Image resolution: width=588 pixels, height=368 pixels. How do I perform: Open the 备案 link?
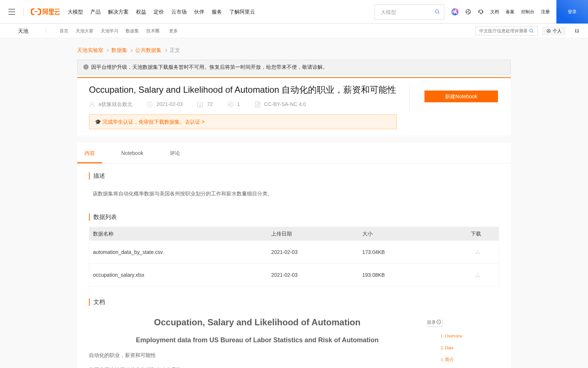510,12
